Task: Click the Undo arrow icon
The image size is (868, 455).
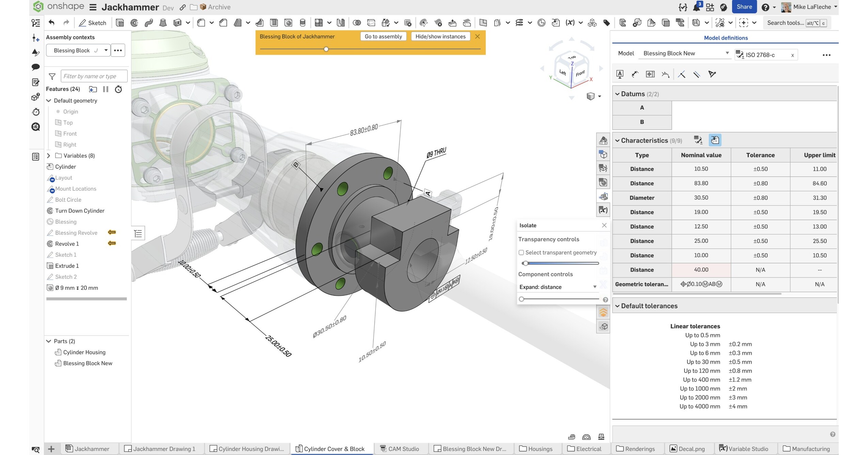Action: [51, 23]
